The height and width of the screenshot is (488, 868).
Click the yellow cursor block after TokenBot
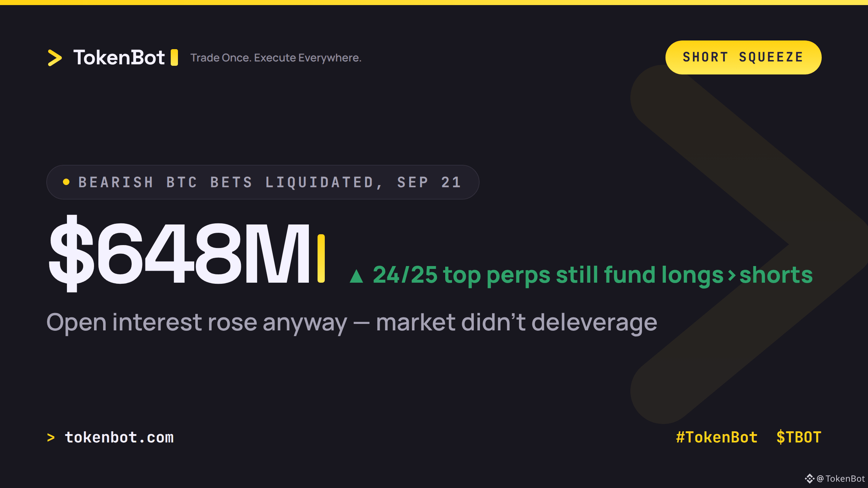pos(174,57)
